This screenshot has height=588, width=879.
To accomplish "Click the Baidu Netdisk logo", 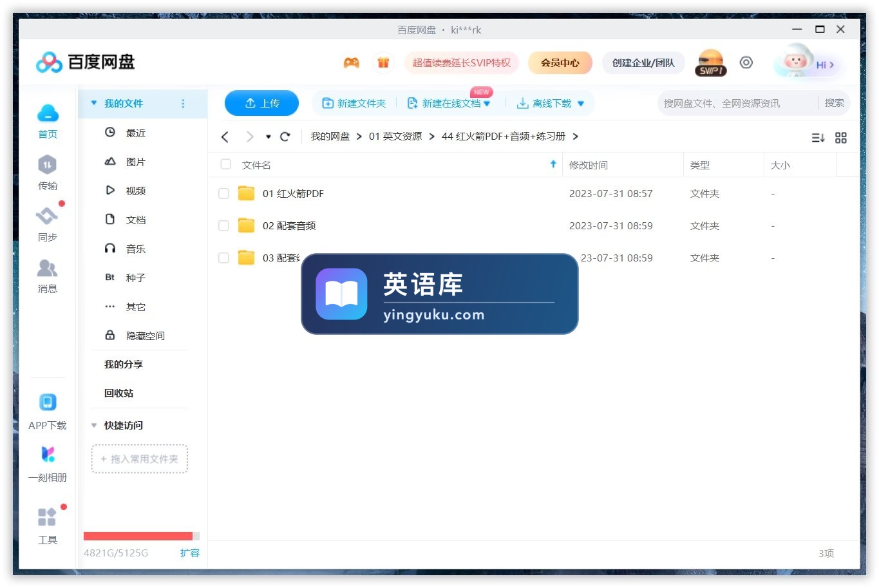I will [85, 62].
